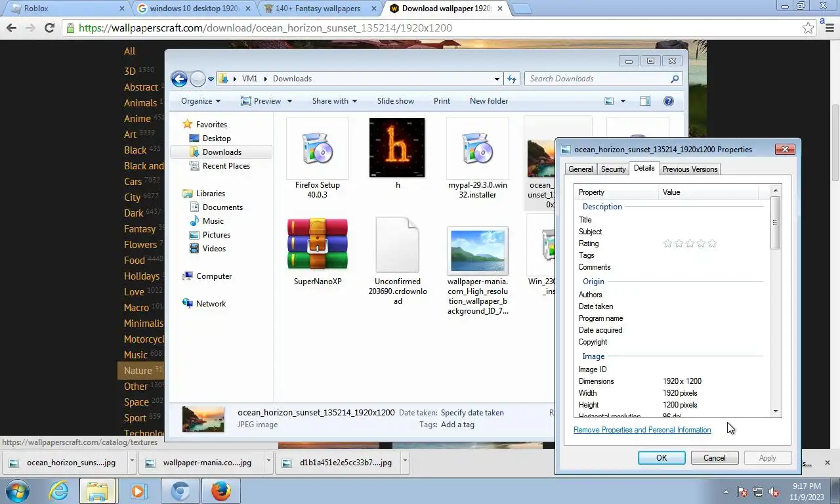Toggle the preview pane icon
Image resolution: width=840 pixels, height=504 pixels.
pyautogui.click(x=645, y=101)
